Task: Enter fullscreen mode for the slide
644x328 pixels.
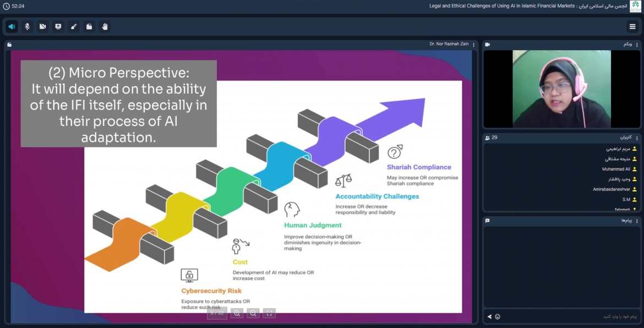Action: [x=269, y=313]
